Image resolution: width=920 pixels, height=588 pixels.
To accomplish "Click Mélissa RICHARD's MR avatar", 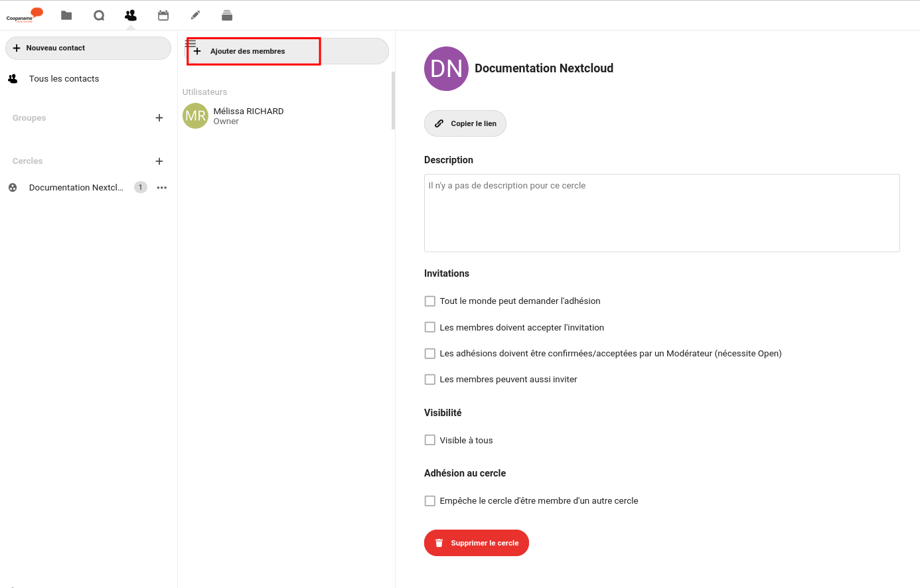I will [195, 116].
